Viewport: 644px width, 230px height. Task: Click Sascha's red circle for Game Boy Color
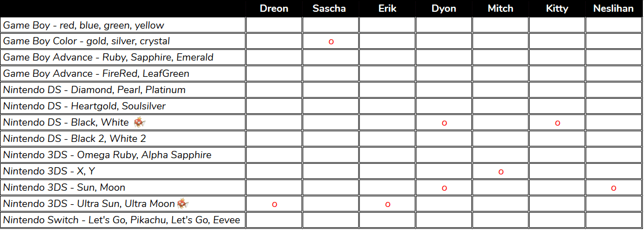(x=331, y=42)
